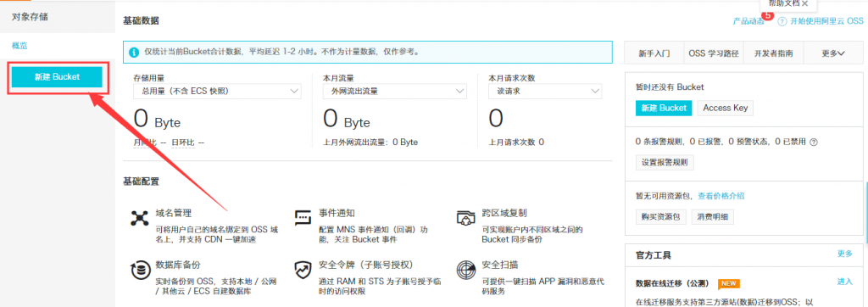This screenshot has width=868, height=307.
Task: Open the 更多 link beside 官方工具
Action: pos(845,254)
